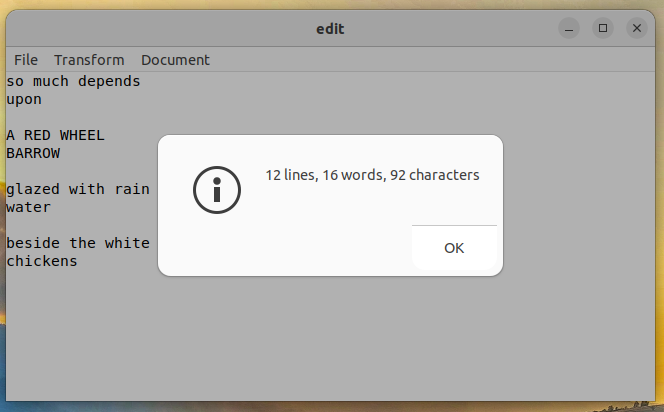Screen dimensions: 664x412
Task: Click the line 'BARROW'
Action: 33,153
